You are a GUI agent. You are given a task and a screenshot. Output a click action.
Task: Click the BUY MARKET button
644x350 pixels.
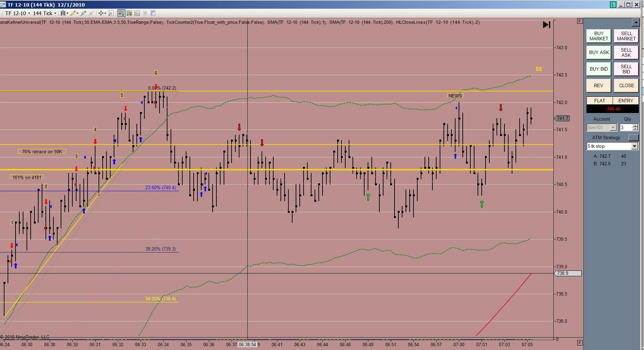[599, 36]
